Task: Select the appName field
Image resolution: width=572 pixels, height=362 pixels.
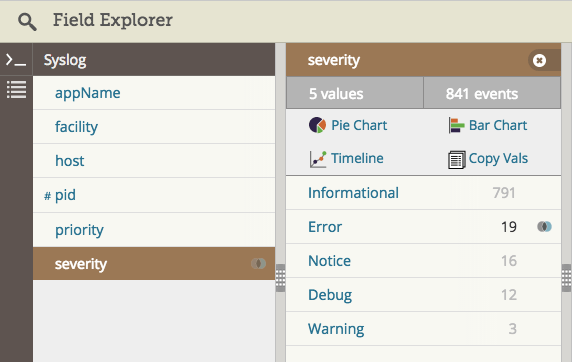Action: click(x=154, y=93)
